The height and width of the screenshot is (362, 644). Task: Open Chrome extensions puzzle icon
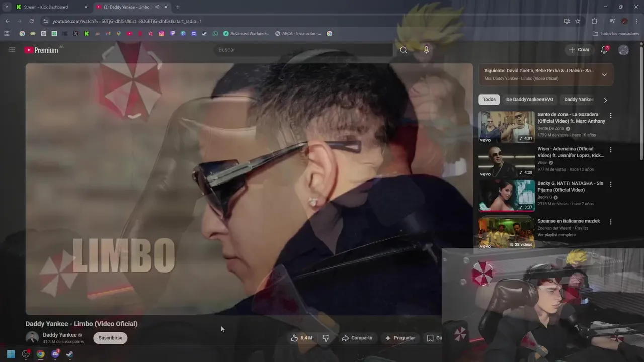[x=594, y=21]
